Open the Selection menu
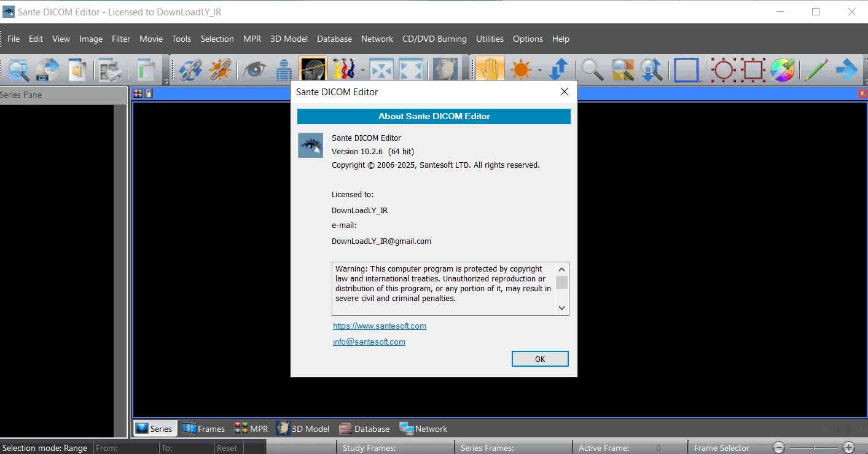The height and width of the screenshot is (454, 868). 217,39
